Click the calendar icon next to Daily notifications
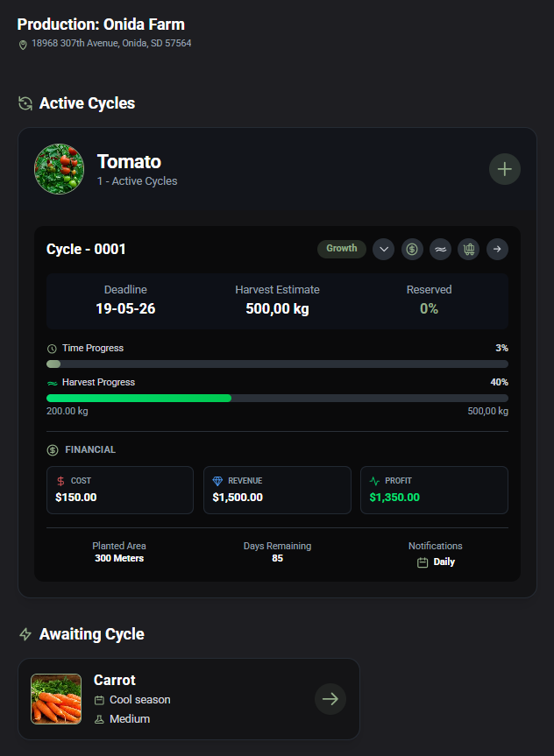Image resolution: width=554 pixels, height=756 pixels. 423,562
